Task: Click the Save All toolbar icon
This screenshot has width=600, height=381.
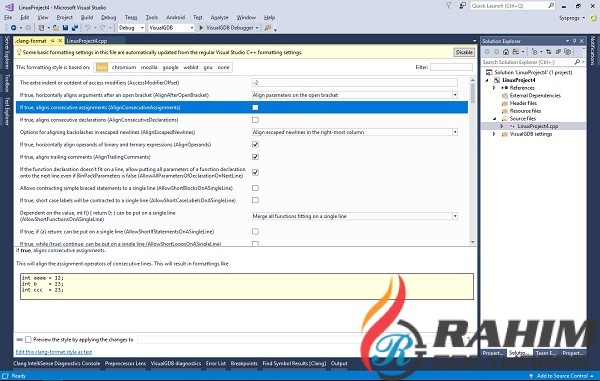Action: point(75,28)
